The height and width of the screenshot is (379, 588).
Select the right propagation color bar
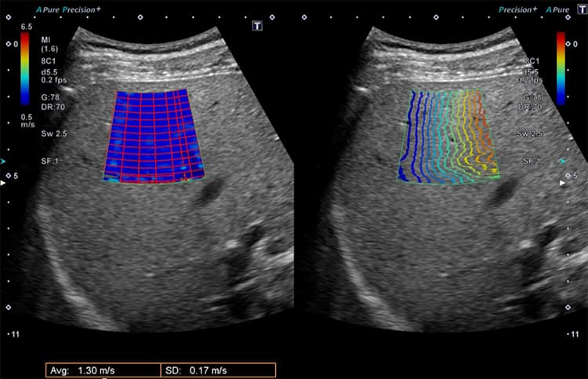pos(561,68)
